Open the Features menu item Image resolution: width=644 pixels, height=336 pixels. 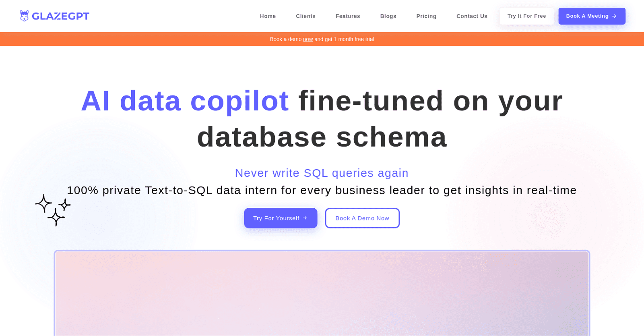click(x=348, y=16)
